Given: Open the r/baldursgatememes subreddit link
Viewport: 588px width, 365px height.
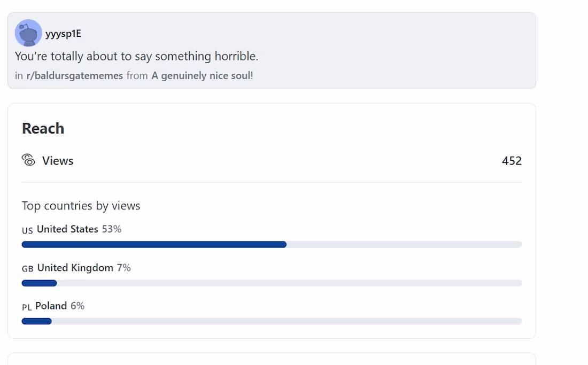Looking at the screenshot, I should [x=75, y=76].
